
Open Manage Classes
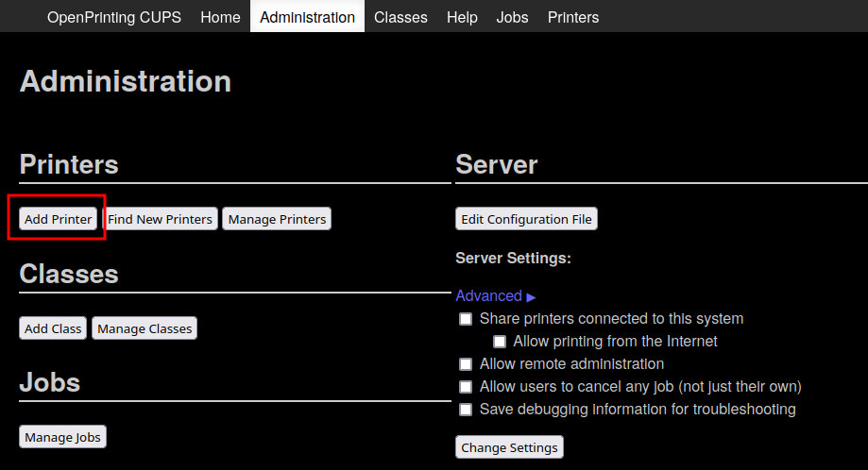click(145, 328)
